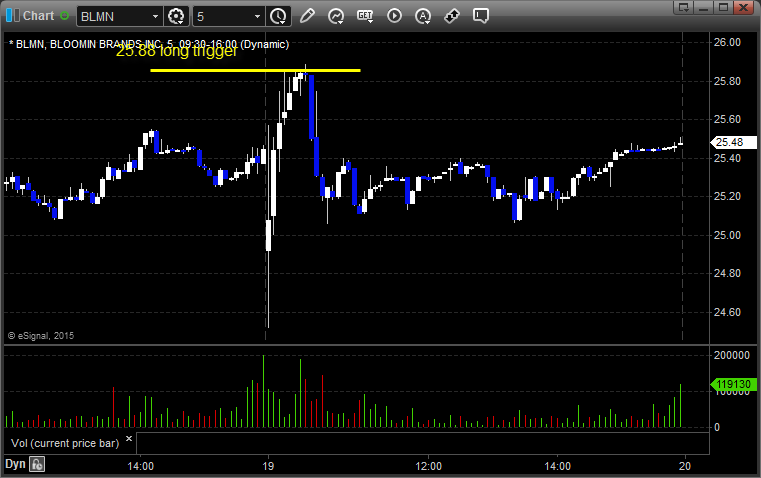Maximize the chart window

click(x=723, y=7)
